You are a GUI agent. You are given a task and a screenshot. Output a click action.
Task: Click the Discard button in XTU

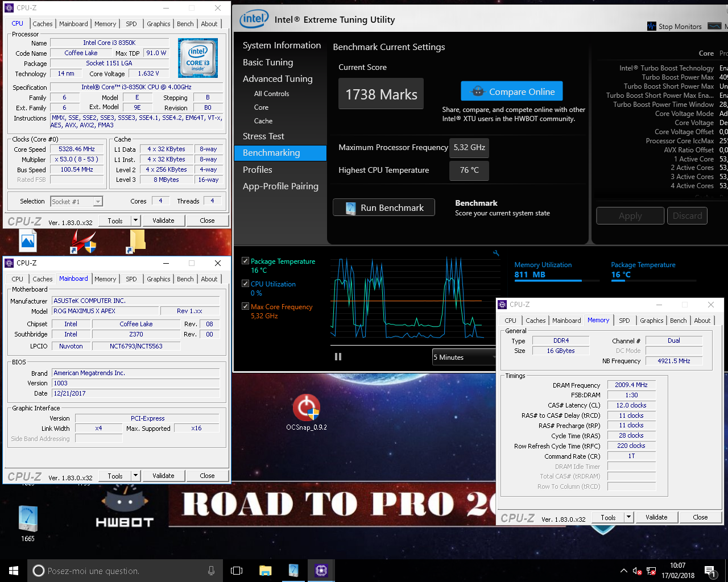coord(688,216)
